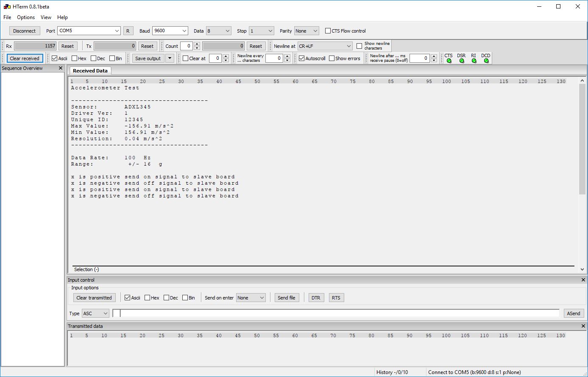588x377 pixels.
Task: Click the transmit text input field
Action: [x=336, y=313]
